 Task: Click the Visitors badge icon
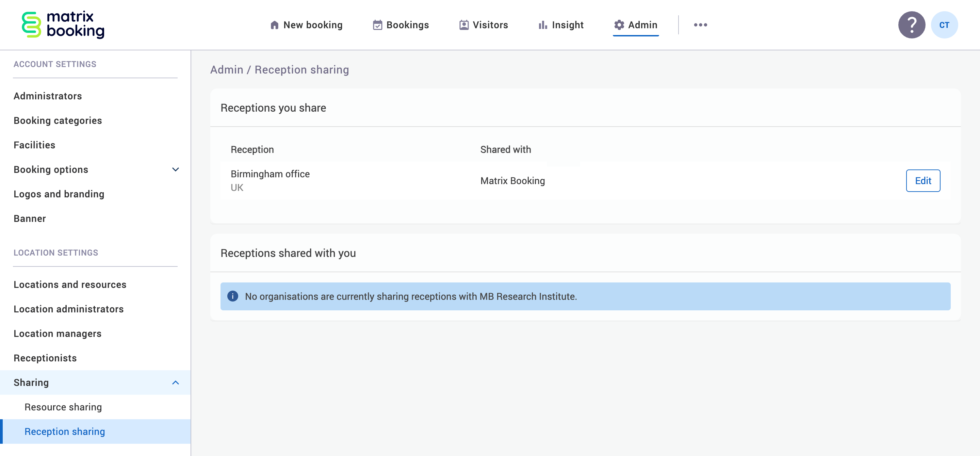[464, 25]
